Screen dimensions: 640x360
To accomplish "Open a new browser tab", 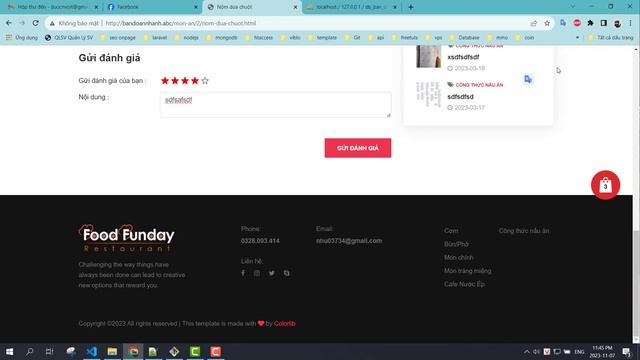I will (411, 7).
